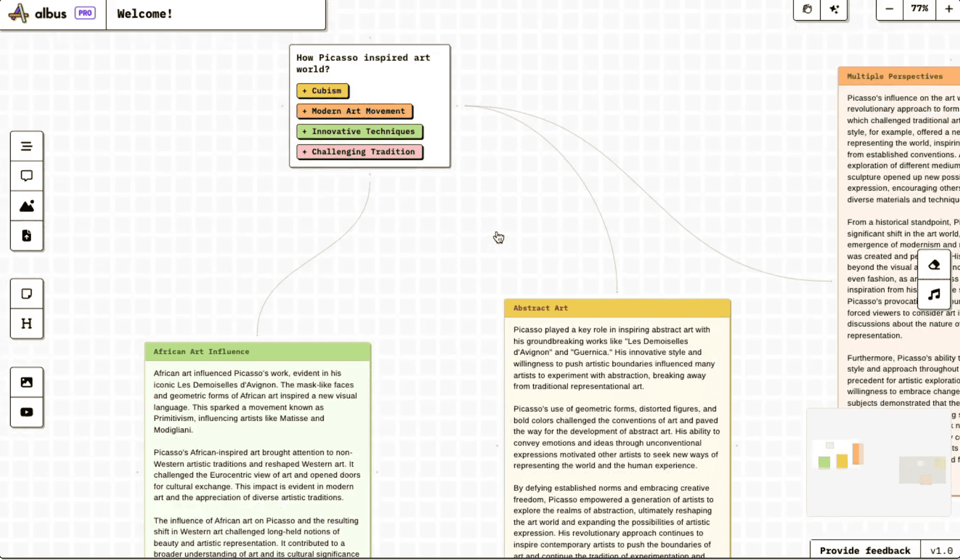Add a sticky note from sidebar

tap(27, 294)
